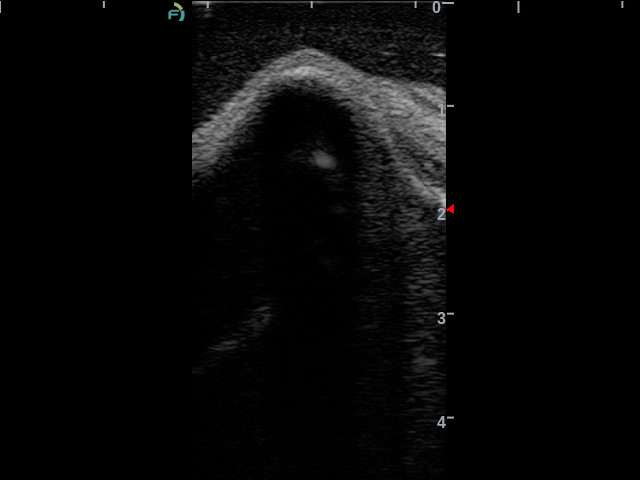
Task: Click the bright oval echo inside the dark cavity
Action: [324, 159]
